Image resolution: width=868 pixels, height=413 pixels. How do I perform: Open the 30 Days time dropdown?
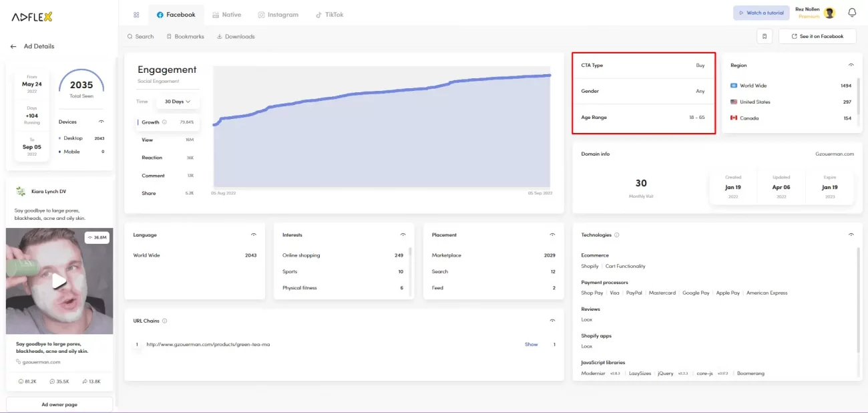(x=178, y=102)
